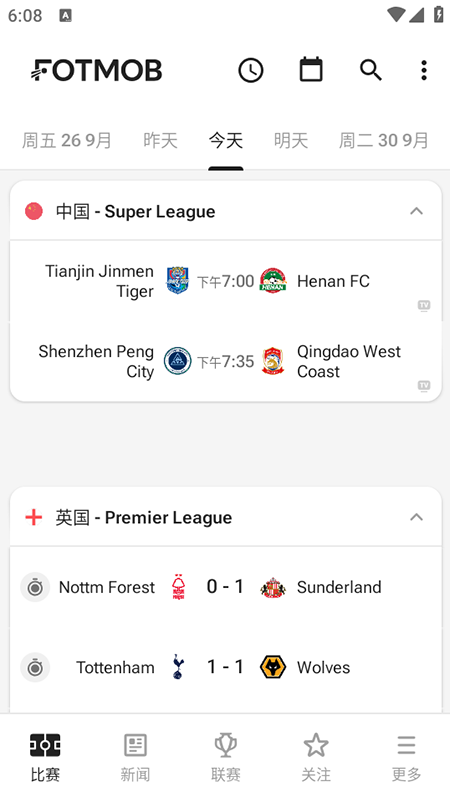The width and height of the screenshot is (450, 802).
Task: Tap the TV icon for Tianjin match
Action: [x=424, y=305]
